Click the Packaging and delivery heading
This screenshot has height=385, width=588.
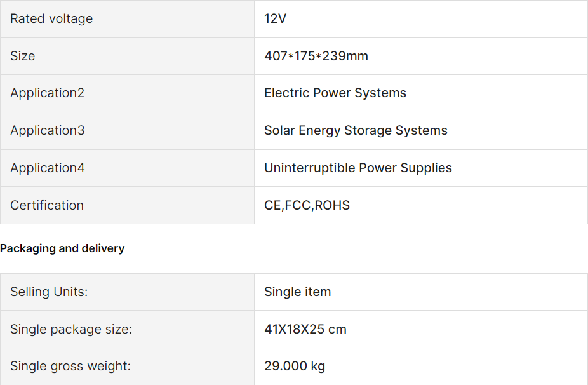62,248
